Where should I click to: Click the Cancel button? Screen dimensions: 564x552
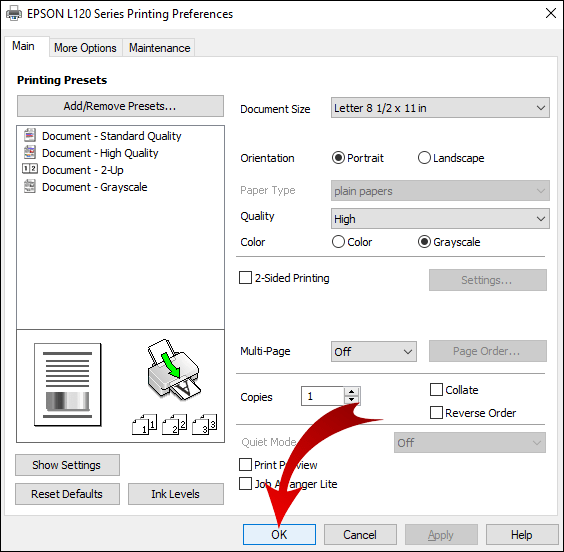pos(360,535)
